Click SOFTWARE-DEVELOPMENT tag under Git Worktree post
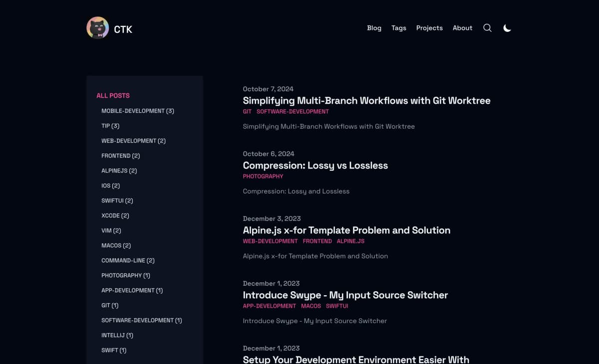The width and height of the screenshot is (599, 364). [x=293, y=112]
